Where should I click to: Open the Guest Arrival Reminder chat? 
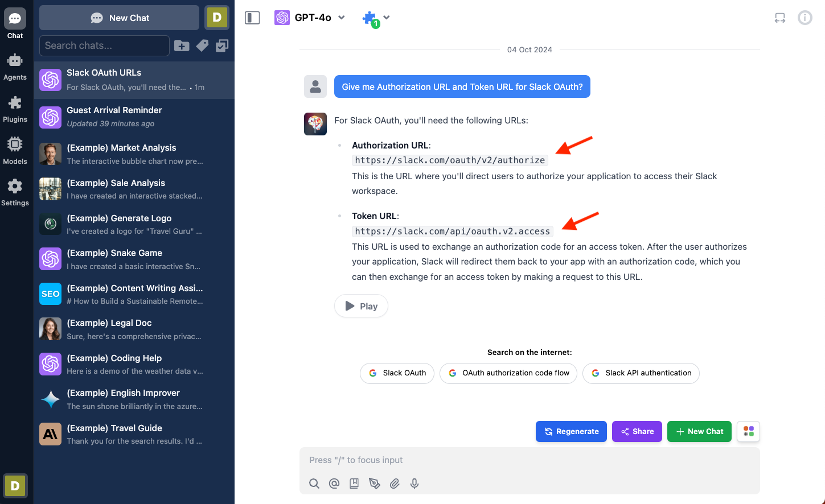coord(134,117)
